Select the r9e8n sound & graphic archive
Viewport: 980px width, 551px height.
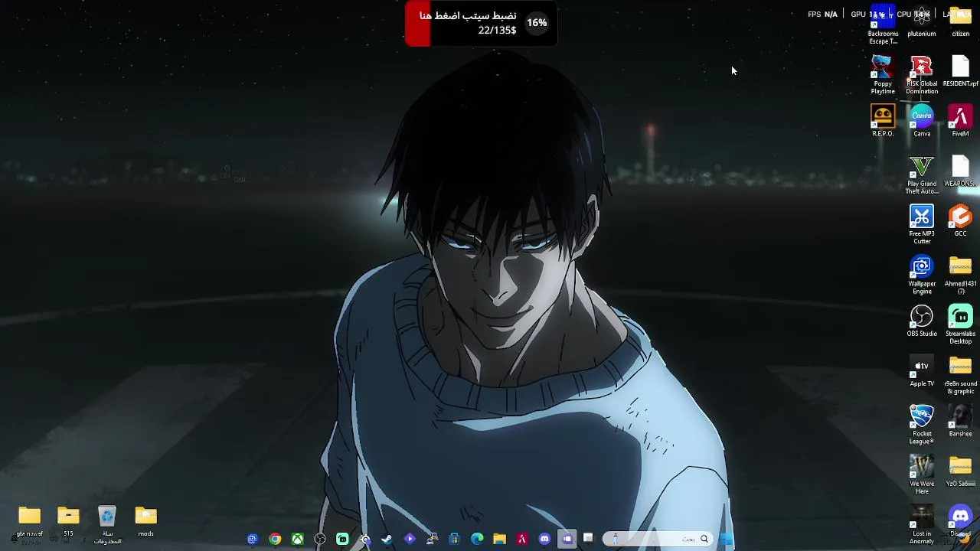pyautogui.click(x=960, y=375)
